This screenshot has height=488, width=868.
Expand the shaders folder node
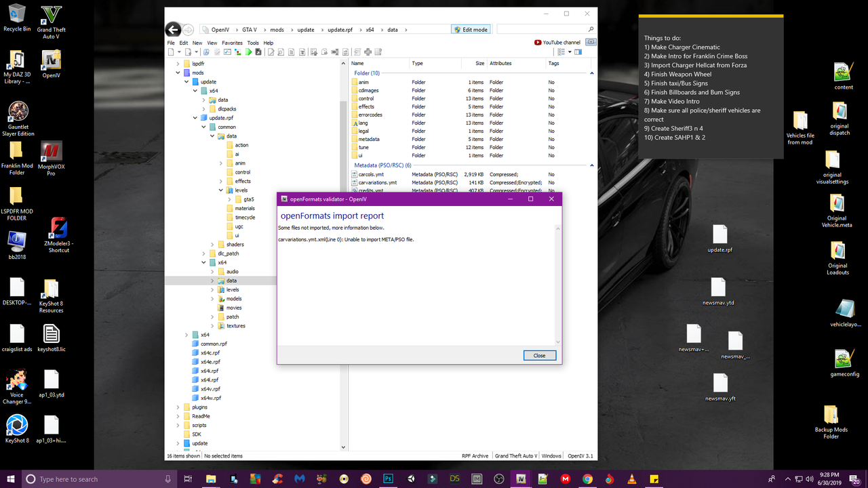tap(212, 245)
